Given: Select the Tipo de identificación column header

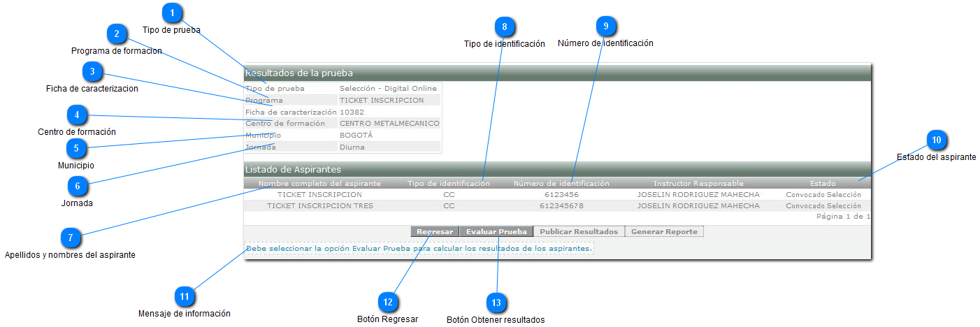Looking at the screenshot, I should click(449, 184).
